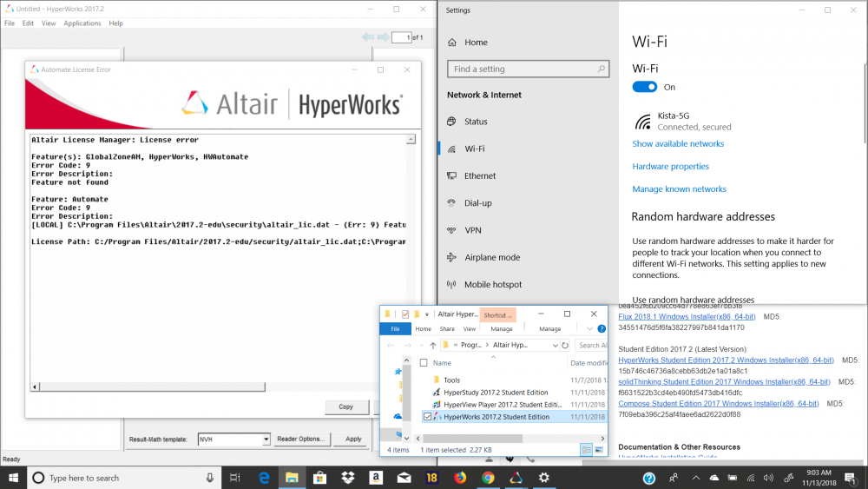Open the Quick Access Toolbar customize arrow
This screenshot has height=489, width=868.
pos(427,314)
